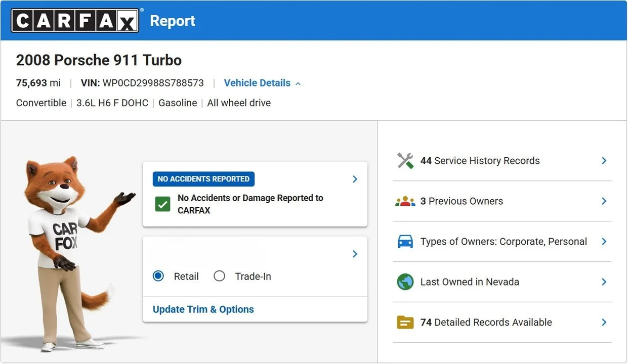Click the 3.6L H6 F DOHC engine text
The height and width of the screenshot is (364, 628).
tap(112, 103)
